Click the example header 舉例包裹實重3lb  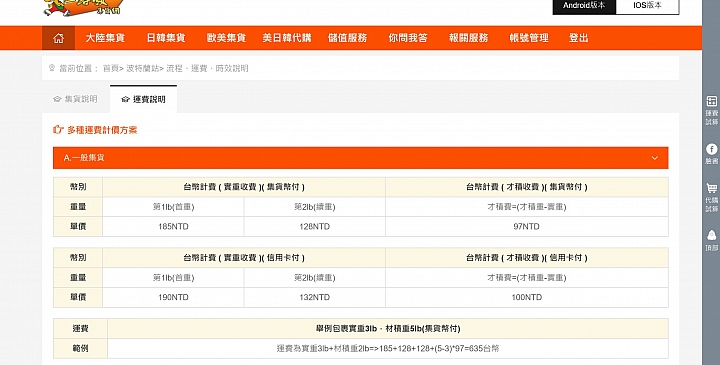point(388,329)
